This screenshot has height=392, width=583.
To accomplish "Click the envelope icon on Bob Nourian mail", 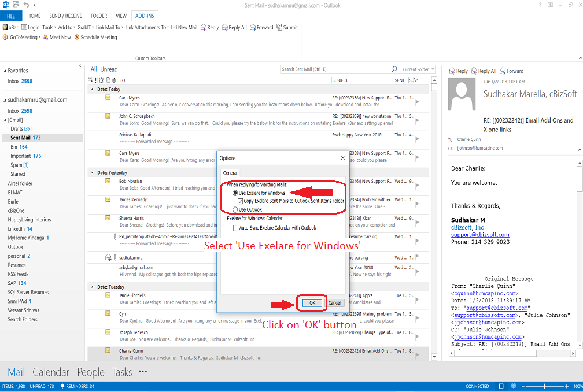I will point(108,181).
